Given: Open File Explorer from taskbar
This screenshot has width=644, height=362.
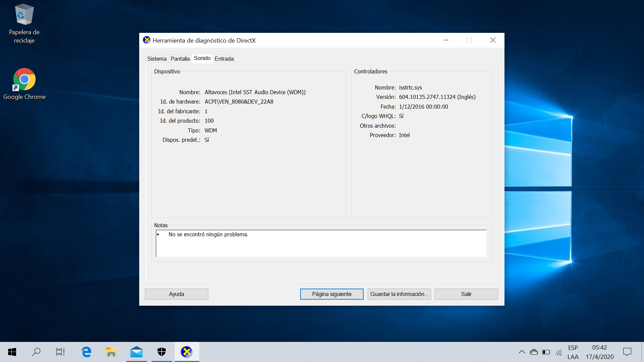Looking at the screenshot, I should (111, 352).
